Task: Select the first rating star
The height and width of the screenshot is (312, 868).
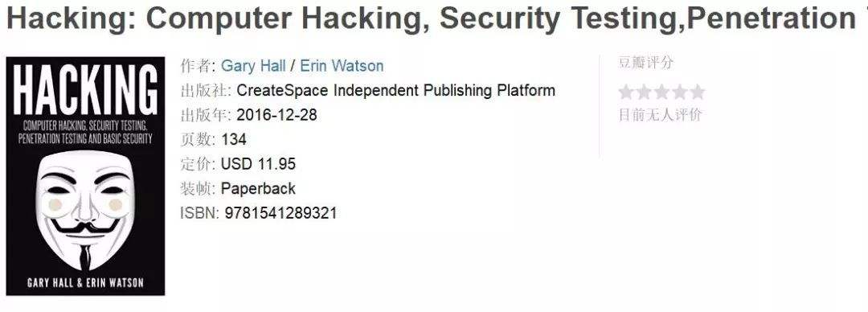Action: [625, 92]
